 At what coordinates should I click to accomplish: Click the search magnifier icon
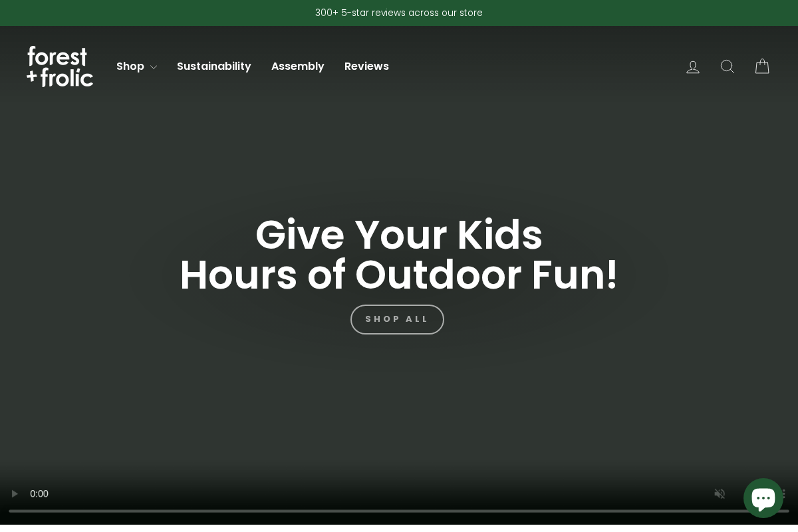(x=728, y=66)
